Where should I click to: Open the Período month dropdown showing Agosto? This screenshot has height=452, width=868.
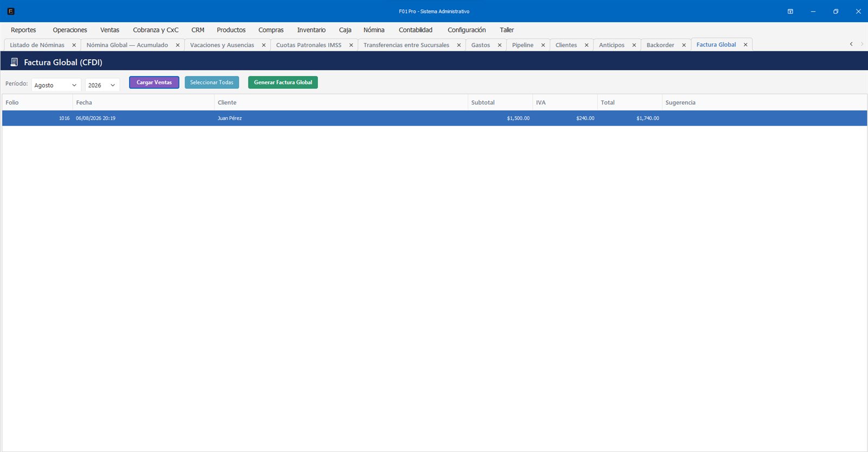pyautogui.click(x=56, y=85)
